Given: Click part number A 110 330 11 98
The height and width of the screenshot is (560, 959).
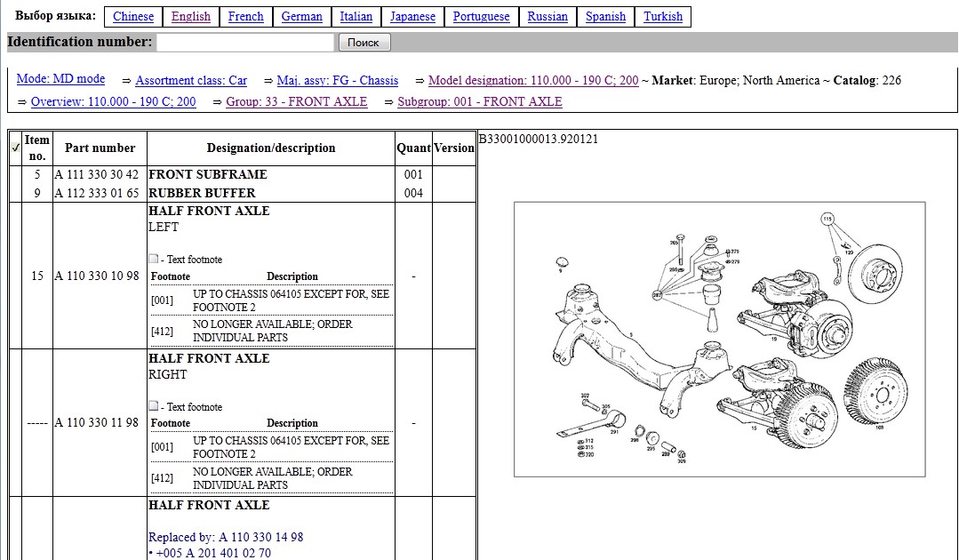Looking at the screenshot, I should 97,422.
